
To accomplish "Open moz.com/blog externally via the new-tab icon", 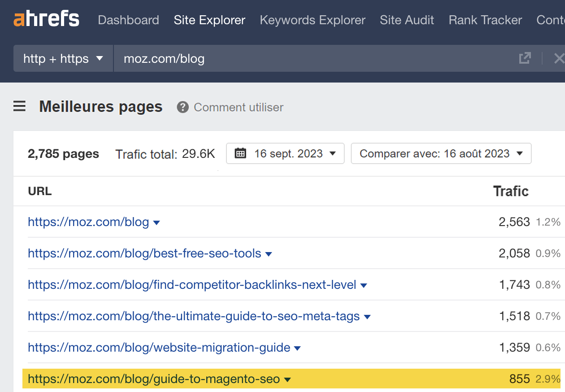I will click(x=525, y=58).
